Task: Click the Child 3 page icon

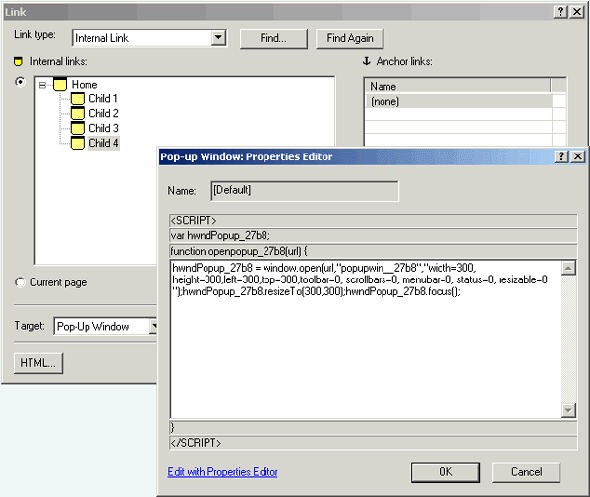Action: click(78, 128)
